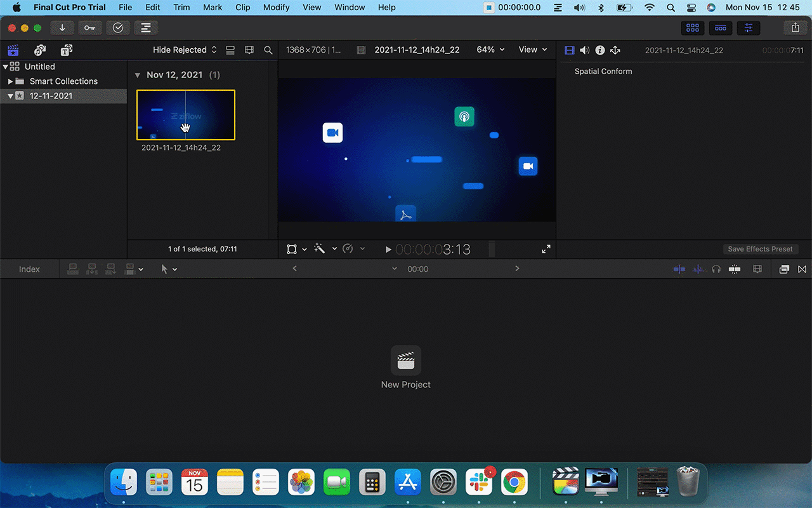Screen dimensions: 812x508
Task: Open the Photos and Audio sidebar
Action: pos(40,50)
